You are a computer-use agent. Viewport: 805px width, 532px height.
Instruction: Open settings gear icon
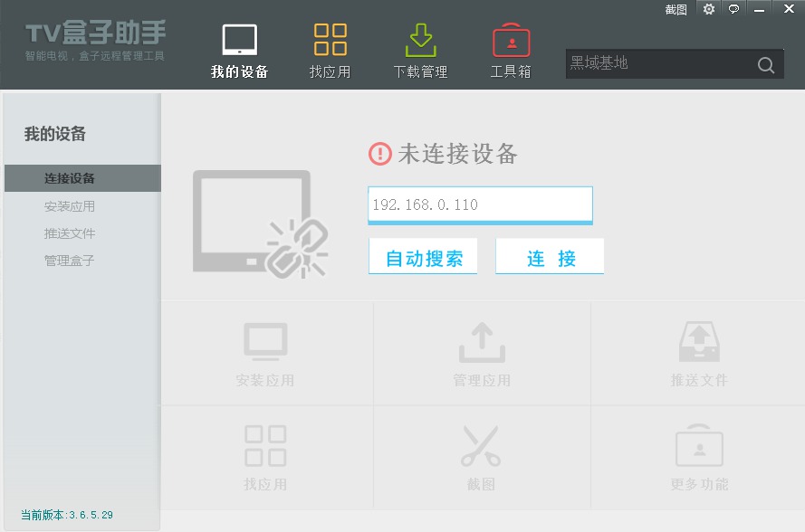point(709,9)
